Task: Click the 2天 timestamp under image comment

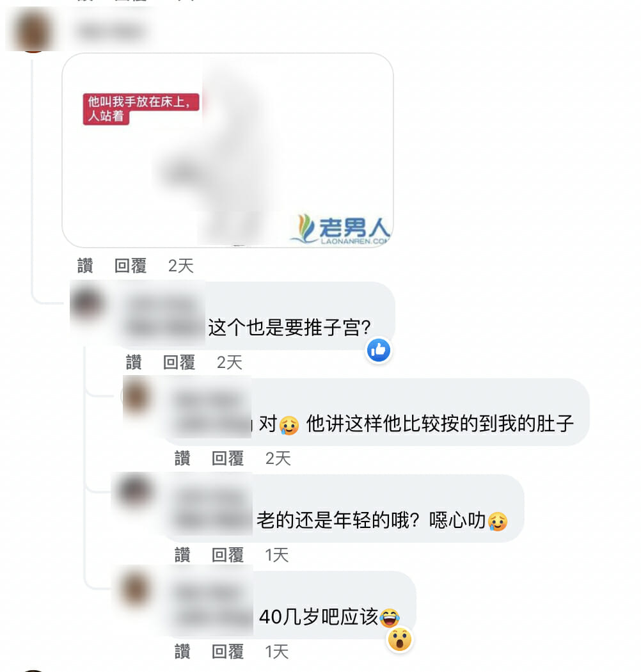Action: tap(181, 266)
